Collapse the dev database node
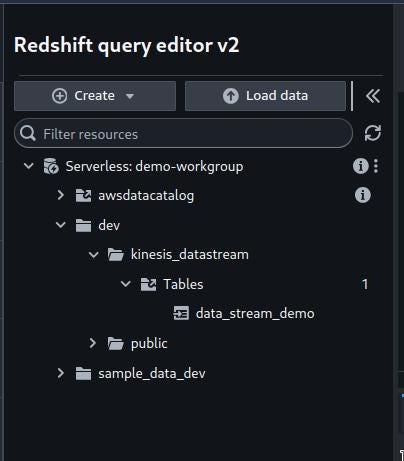 coord(61,225)
